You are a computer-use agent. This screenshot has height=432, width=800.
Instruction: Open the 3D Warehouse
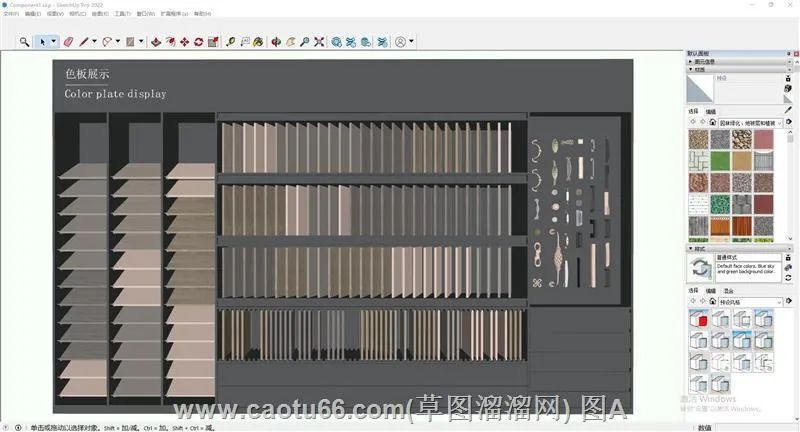click(x=337, y=42)
